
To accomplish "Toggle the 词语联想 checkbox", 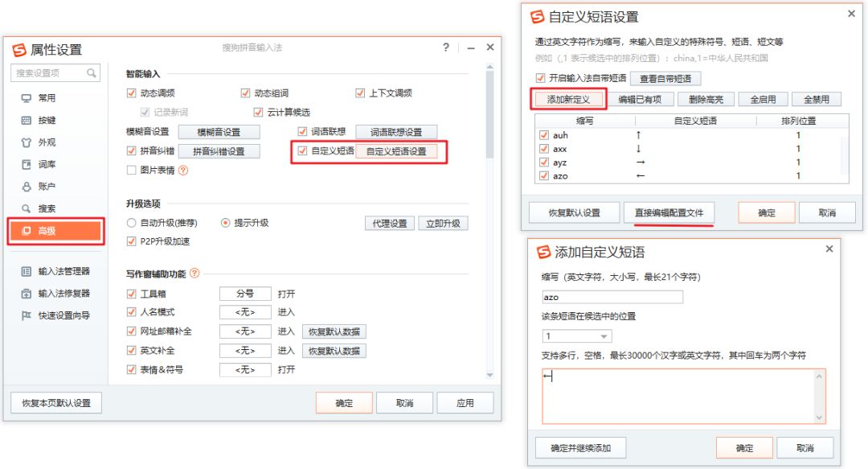I will [302, 131].
